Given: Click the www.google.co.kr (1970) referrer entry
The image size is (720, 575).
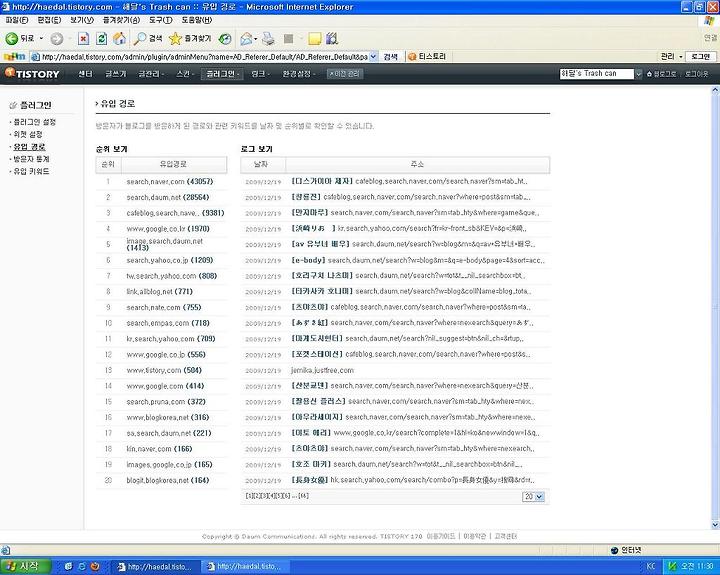Looking at the screenshot, I should 168,229.
